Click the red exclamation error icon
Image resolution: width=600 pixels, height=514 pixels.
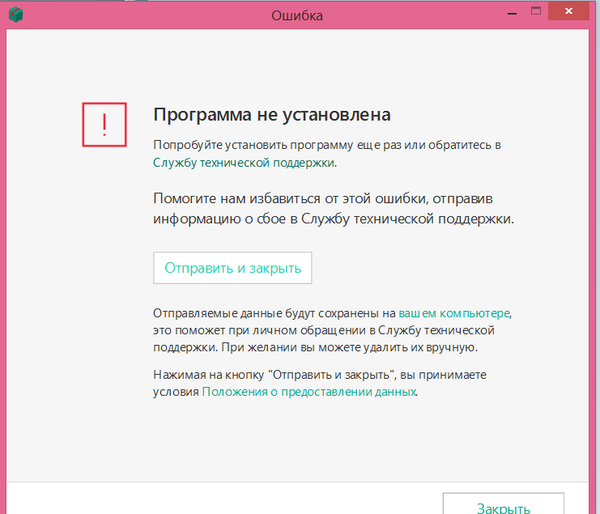pyautogui.click(x=104, y=124)
